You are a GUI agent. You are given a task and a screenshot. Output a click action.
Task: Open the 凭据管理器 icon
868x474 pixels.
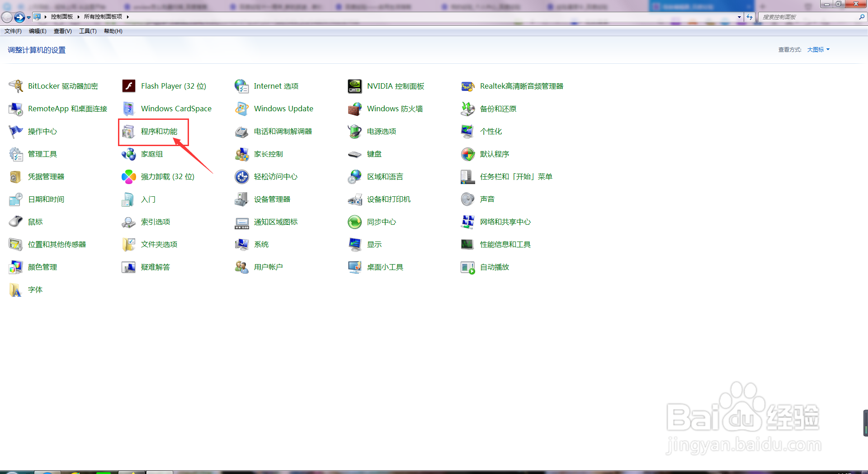[16, 176]
